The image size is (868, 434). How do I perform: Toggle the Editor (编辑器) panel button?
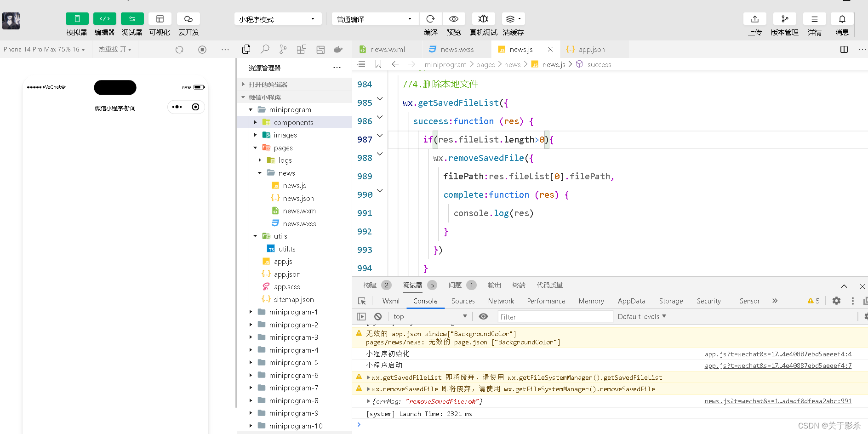click(x=104, y=19)
